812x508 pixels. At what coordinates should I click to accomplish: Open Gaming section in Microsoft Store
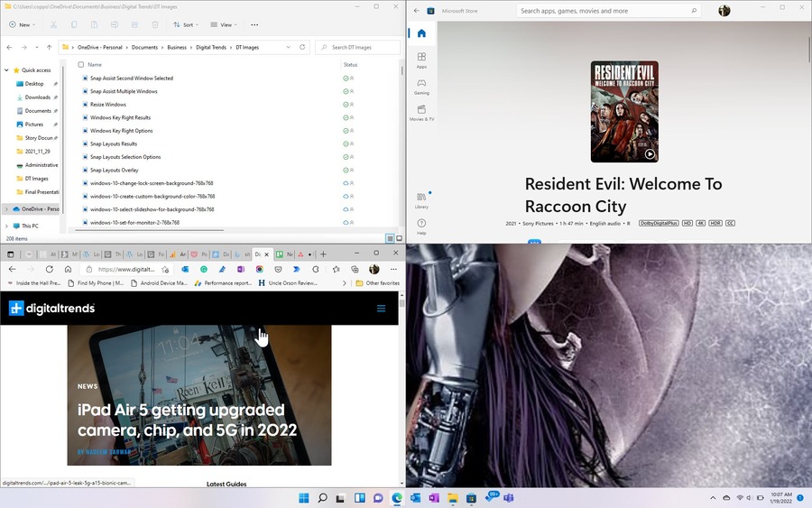pyautogui.click(x=421, y=86)
